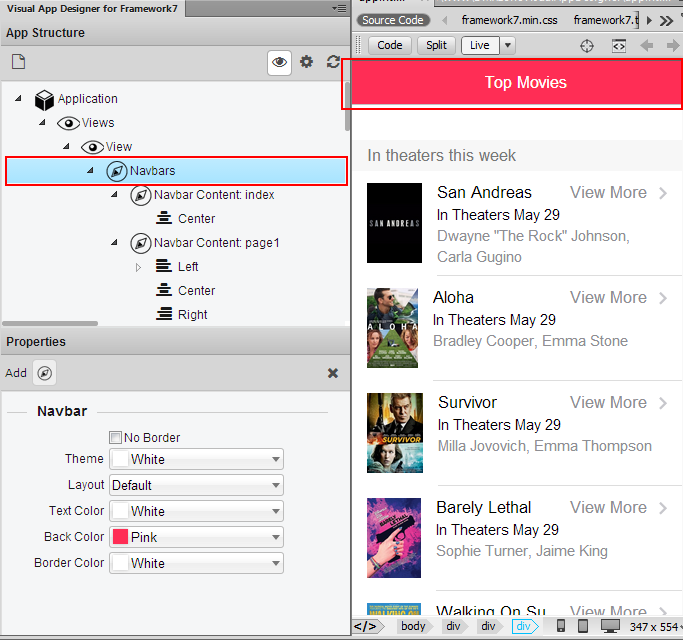This screenshot has width=683, height=640.
Task: Open the Theme dropdown
Action: pyautogui.click(x=196, y=459)
